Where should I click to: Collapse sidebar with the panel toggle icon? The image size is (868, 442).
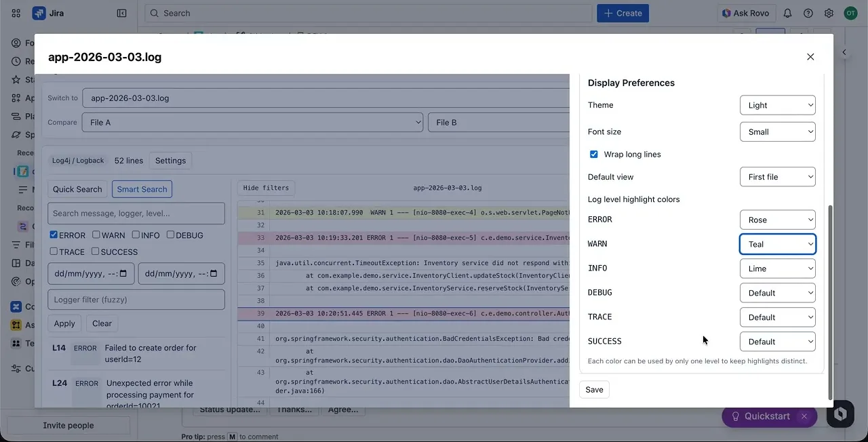pos(121,13)
